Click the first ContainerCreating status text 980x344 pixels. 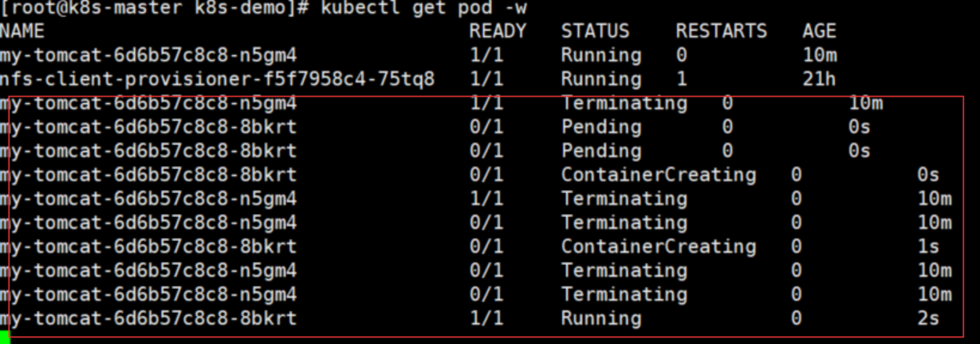click(659, 175)
